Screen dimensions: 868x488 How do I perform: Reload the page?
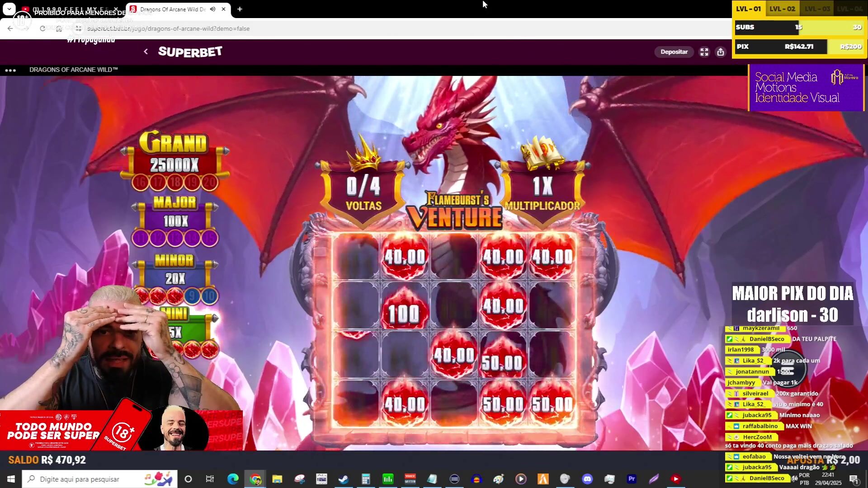pos(42,28)
